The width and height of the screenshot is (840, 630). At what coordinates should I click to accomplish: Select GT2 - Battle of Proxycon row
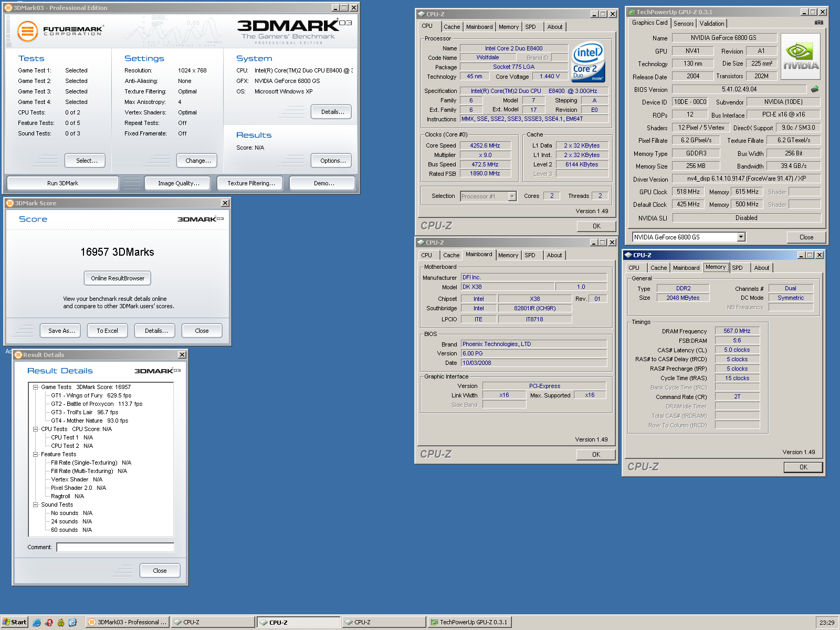[x=97, y=404]
